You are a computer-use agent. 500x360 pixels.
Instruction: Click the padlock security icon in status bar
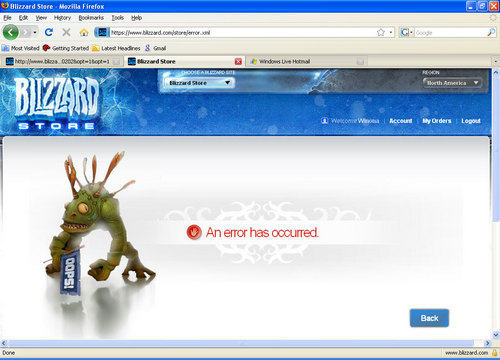[495, 353]
